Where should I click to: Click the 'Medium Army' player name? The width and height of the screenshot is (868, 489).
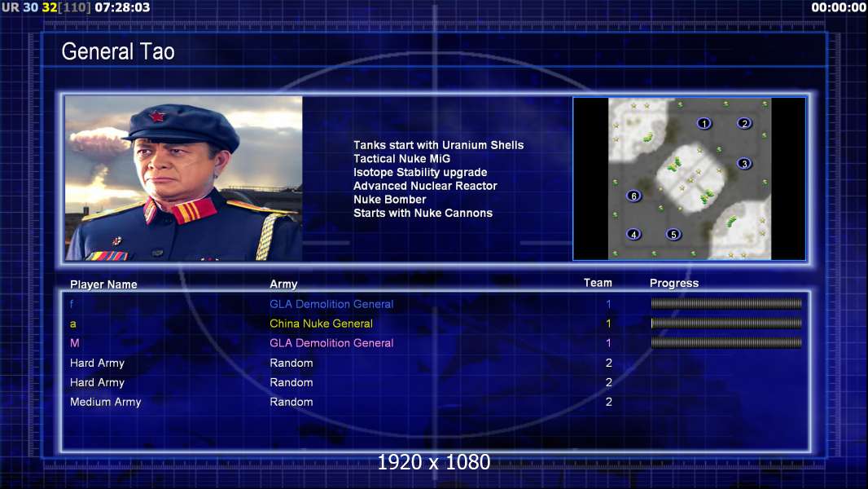pyautogui.click(x=105, y=402)
